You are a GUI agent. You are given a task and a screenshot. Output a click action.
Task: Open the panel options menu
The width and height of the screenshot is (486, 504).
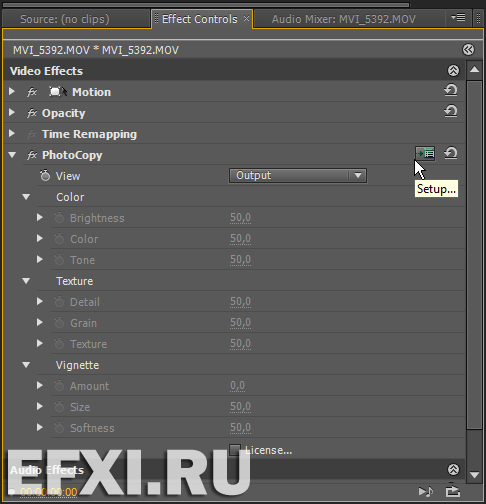(458, 17)
